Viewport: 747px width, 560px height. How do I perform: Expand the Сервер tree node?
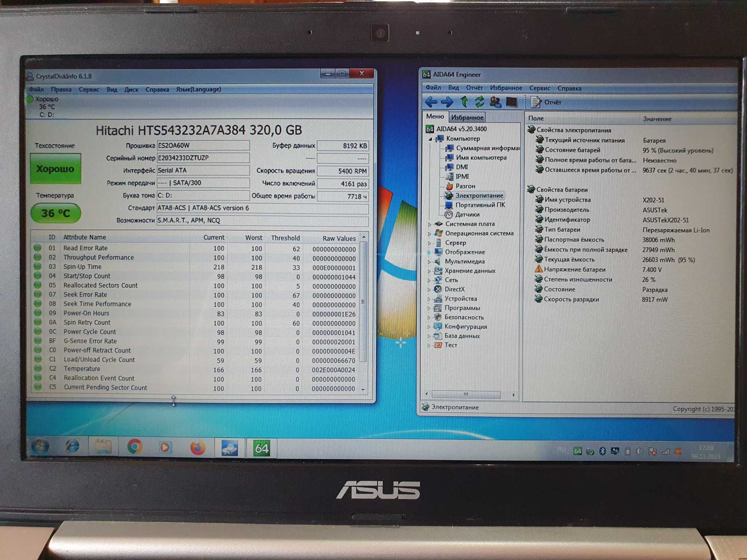point(430,243)
